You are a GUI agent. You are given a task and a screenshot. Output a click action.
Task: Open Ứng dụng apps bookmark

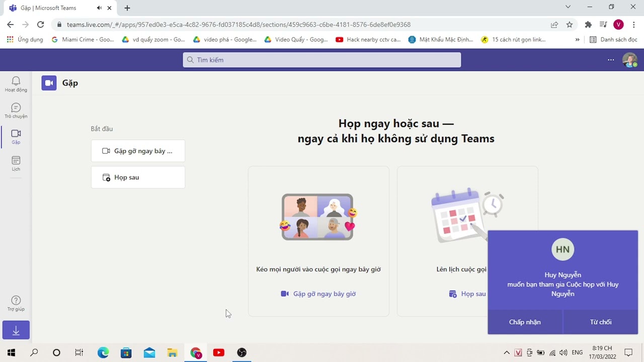pos(25,40)
